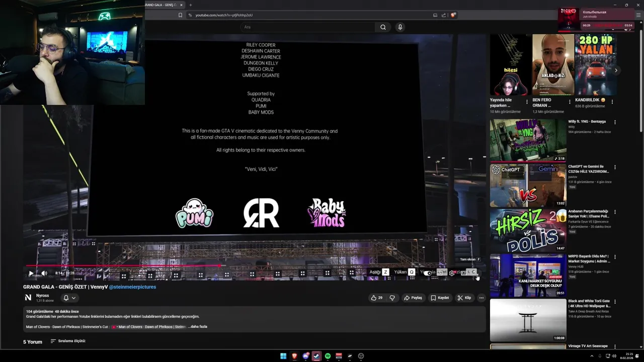The height and width of the screenshot is (362, 644).
Task: Open 'Vintage TV Art Seascape' video title
Action: (x=588, y=346)
